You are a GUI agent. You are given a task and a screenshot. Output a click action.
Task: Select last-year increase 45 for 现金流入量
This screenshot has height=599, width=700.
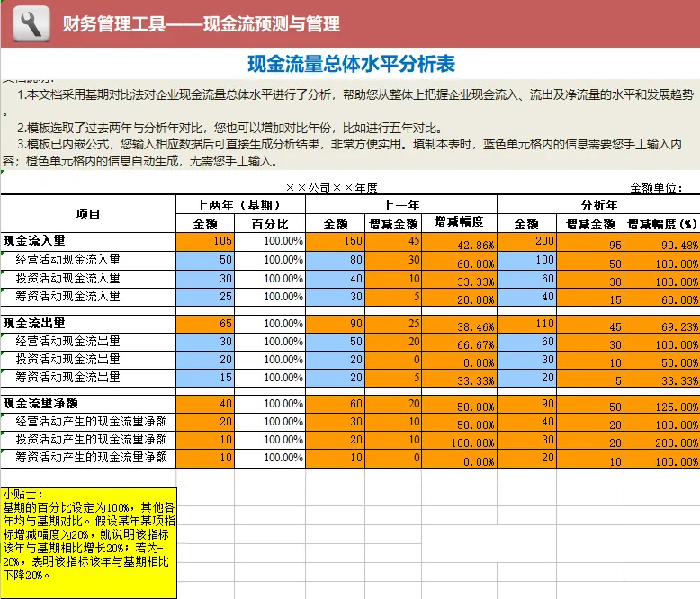(x=393, y=241)
